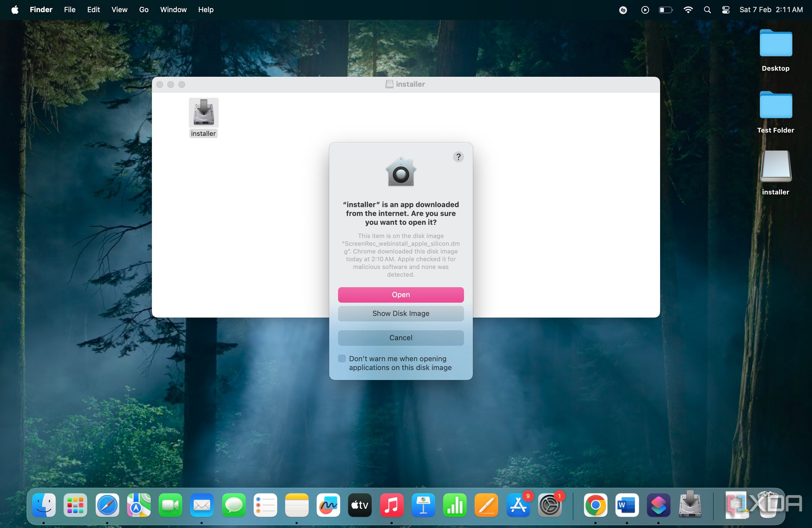Open FaceTime from the Dock
Viewport: 812px width, 528px height.
point(170,505)
